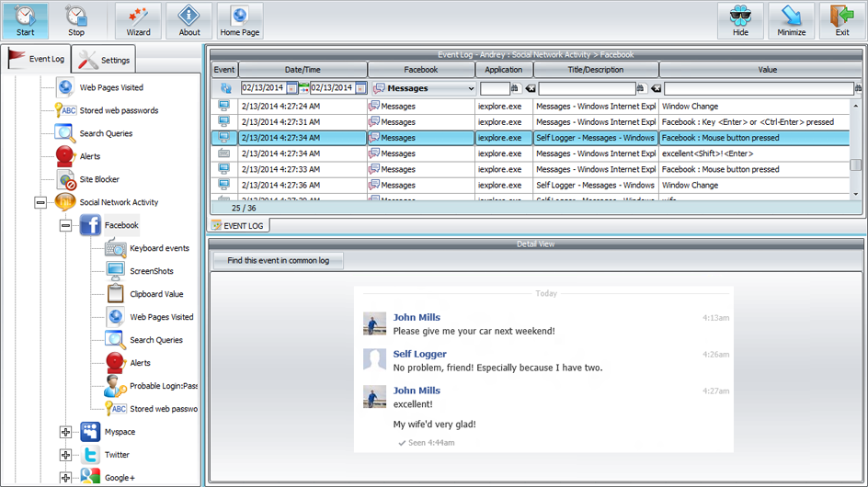Click the Title/Description filter input field
Image resolution: width=868 pixels, height=487 pixels.
(586, 88)
